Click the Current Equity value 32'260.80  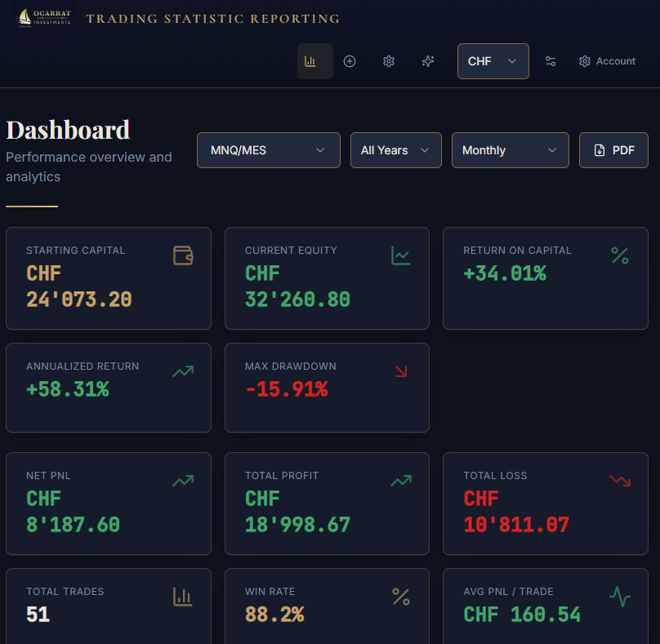point(297,300)
